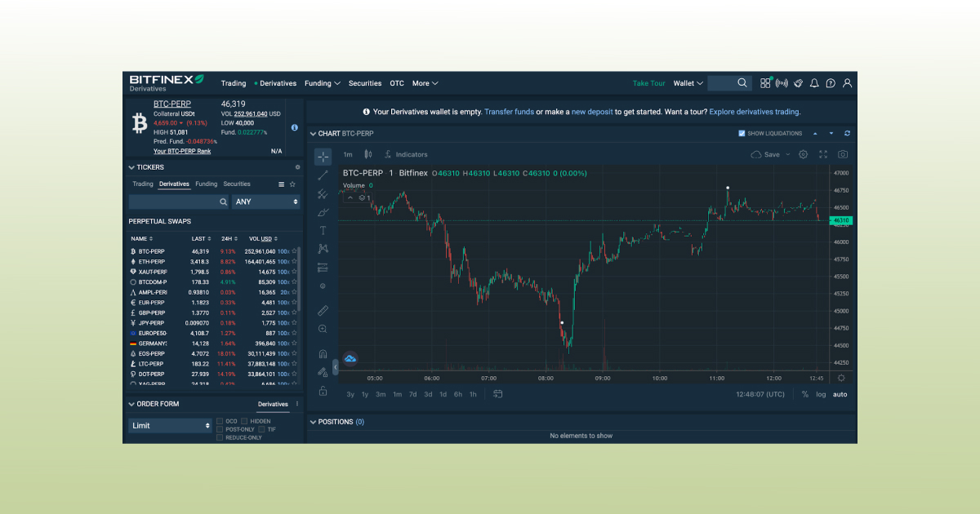This screenshot has width=980, height=514.
Task: Pick the XABCD pattern tool
Action: [x=323, y=248]
